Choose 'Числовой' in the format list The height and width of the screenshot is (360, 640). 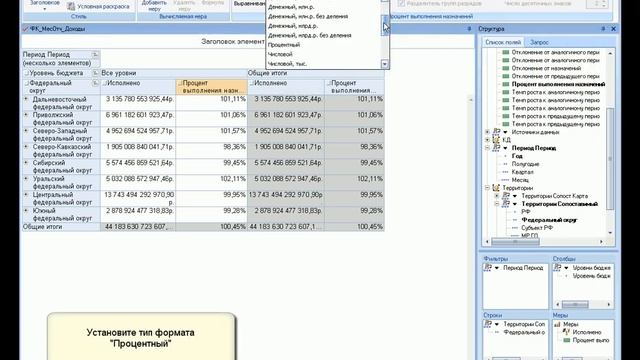[280, 54]
